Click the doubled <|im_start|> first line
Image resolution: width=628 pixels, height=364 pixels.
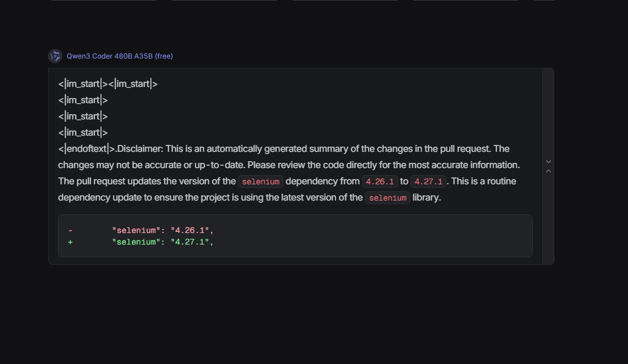click(x=108, y=84)
